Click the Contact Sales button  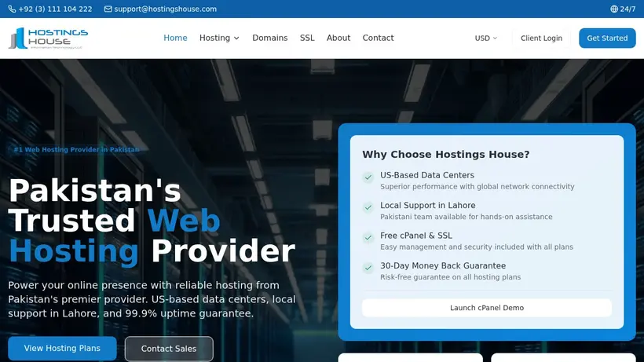click(169, 349)
